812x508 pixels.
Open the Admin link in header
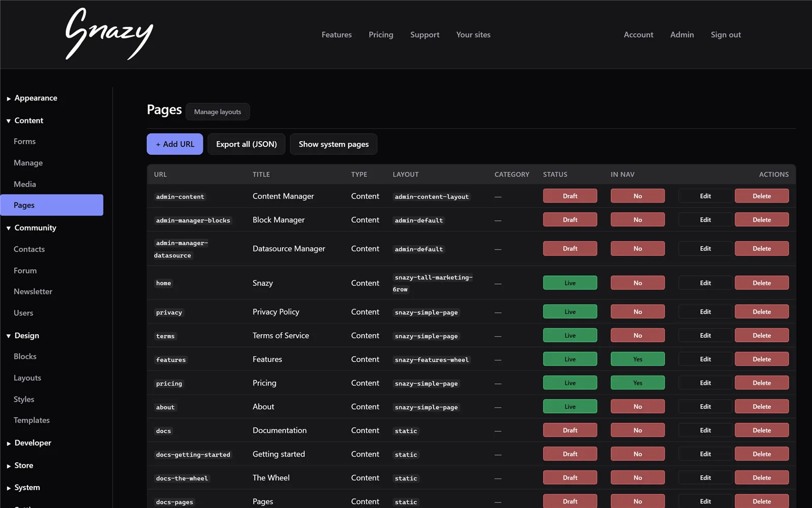point(682,35)
